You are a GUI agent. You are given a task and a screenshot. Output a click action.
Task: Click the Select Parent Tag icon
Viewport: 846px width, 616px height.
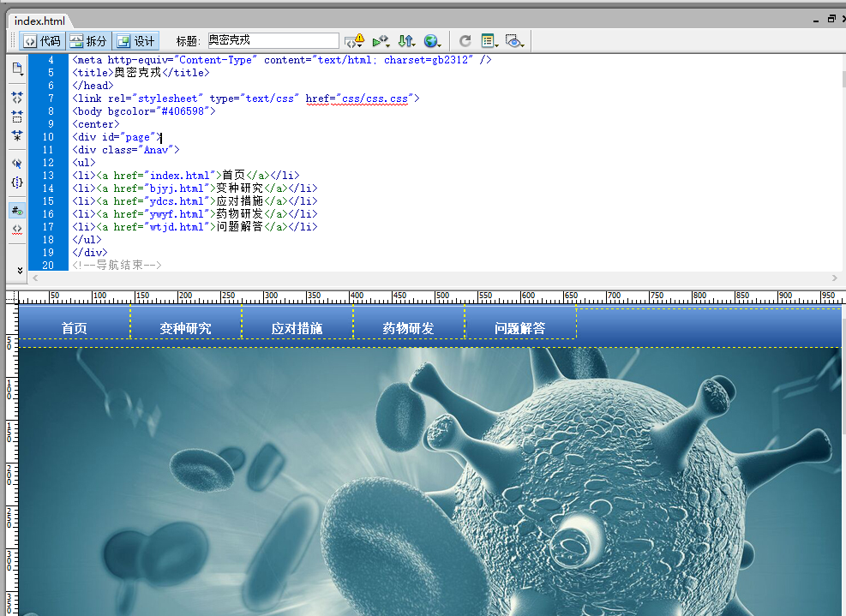click(17, 164)
